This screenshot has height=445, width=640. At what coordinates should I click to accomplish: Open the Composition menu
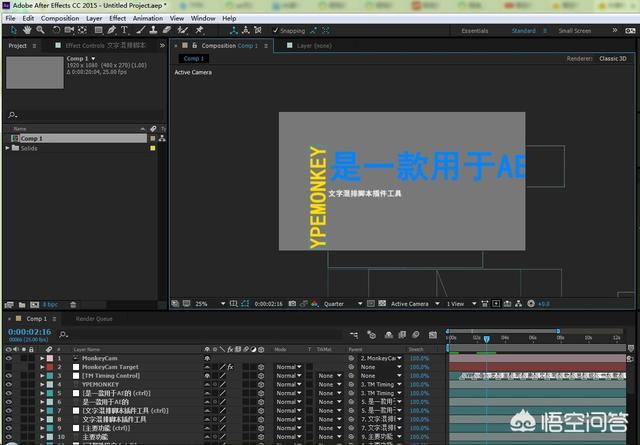pos(59,18)
